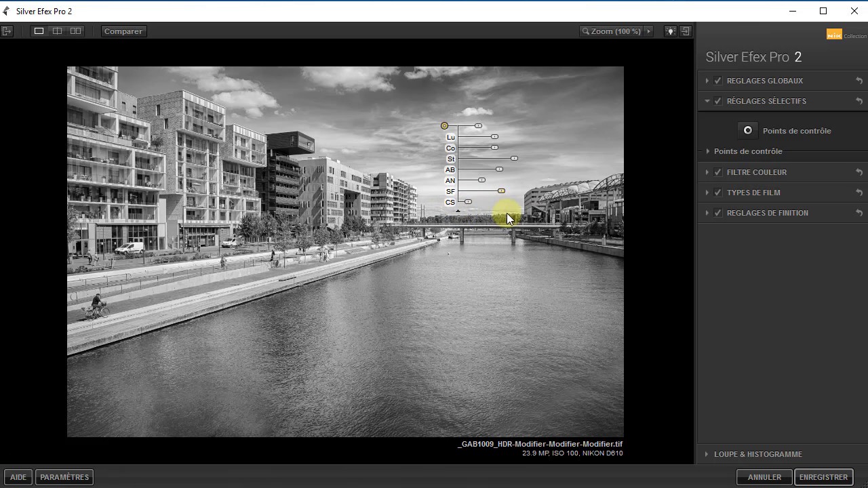Click the CS label on control point
The height and width of the screenshot is (488, 868).
[x=450, y=202]
